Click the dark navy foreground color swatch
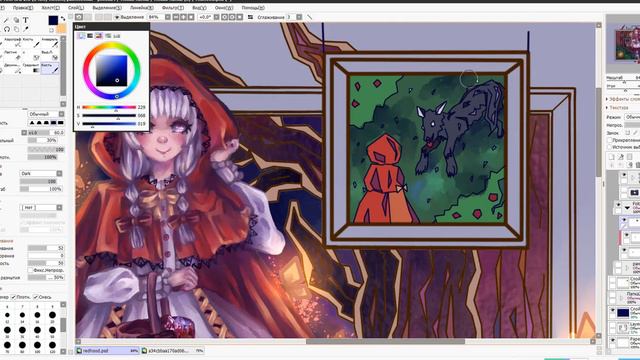 53,20
